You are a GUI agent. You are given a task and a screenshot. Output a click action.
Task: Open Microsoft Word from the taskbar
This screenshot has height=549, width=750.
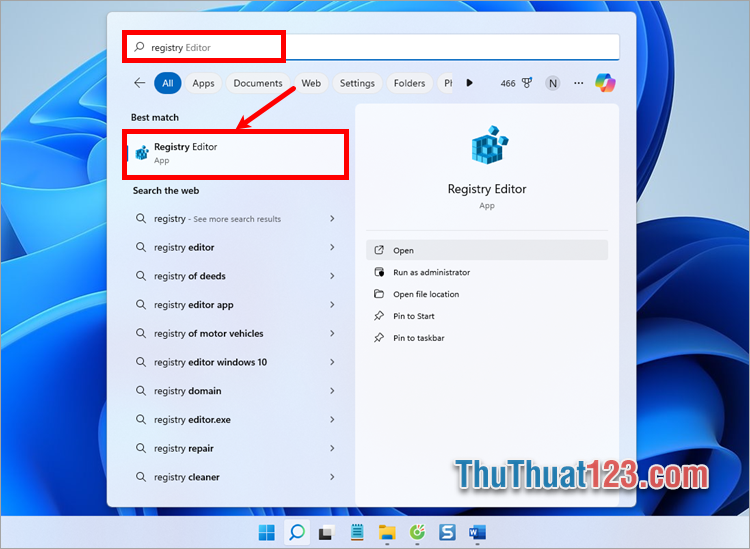tap(477, 532)
